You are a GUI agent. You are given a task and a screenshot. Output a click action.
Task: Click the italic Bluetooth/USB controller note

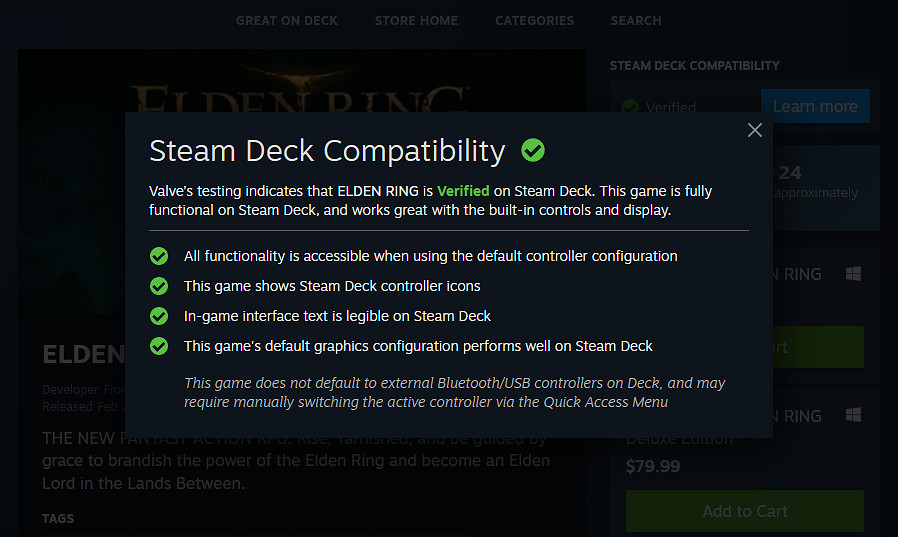pyautogui.click(x=455, y=393)
